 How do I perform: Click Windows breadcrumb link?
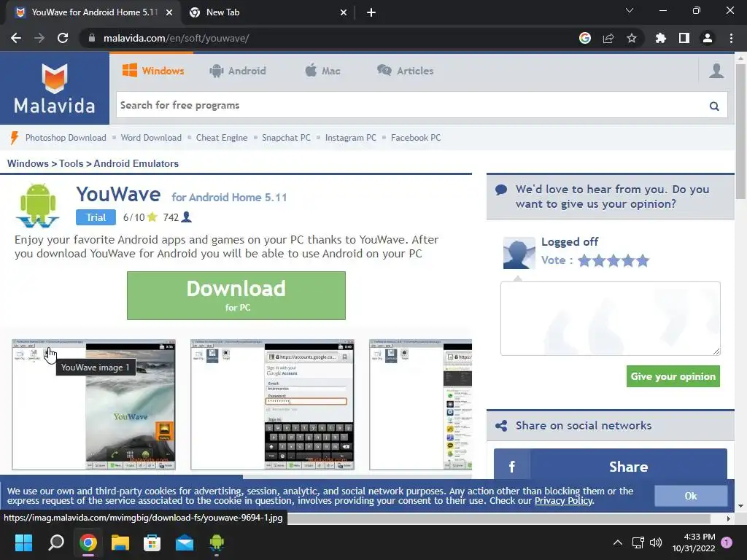coord(28,163)
